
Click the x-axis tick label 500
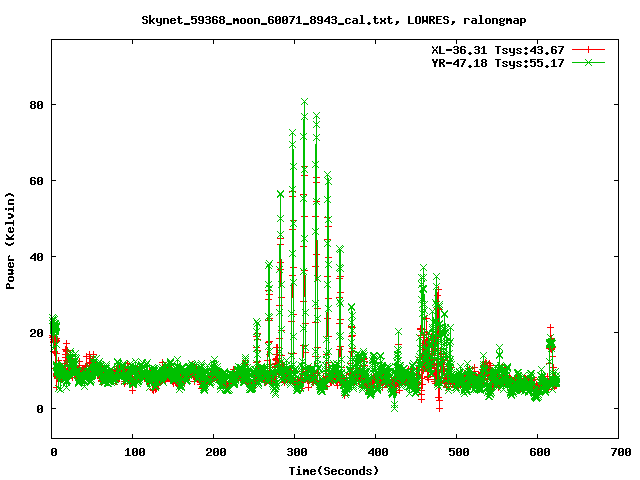click(459, 452)
